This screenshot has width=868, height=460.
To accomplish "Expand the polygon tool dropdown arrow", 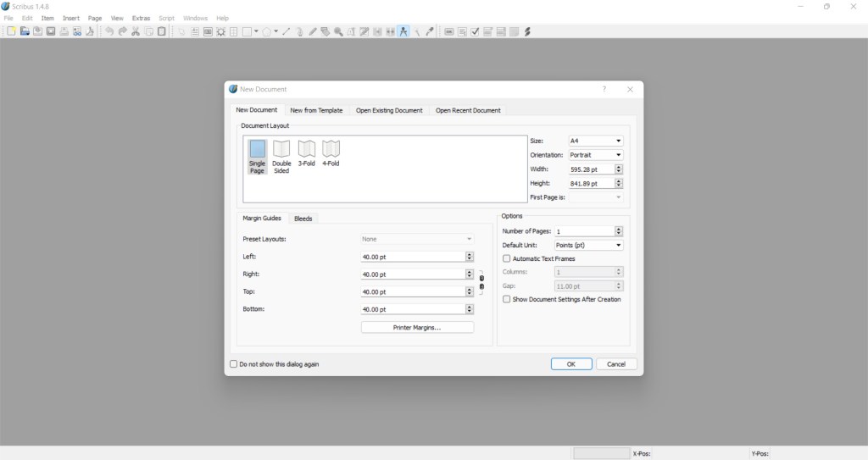I will (x=275, y=31).
